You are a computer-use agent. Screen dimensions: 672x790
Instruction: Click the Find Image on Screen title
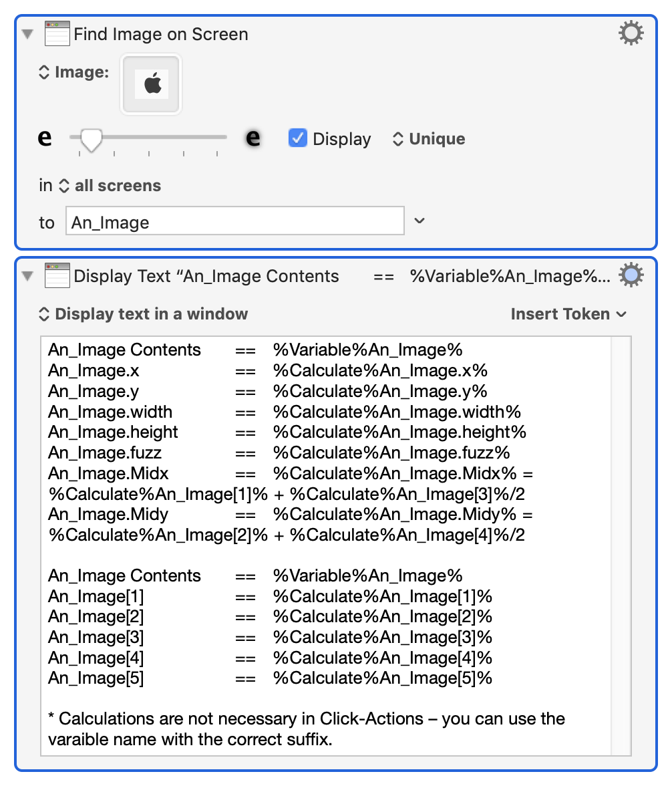click(x=160, y=33)
